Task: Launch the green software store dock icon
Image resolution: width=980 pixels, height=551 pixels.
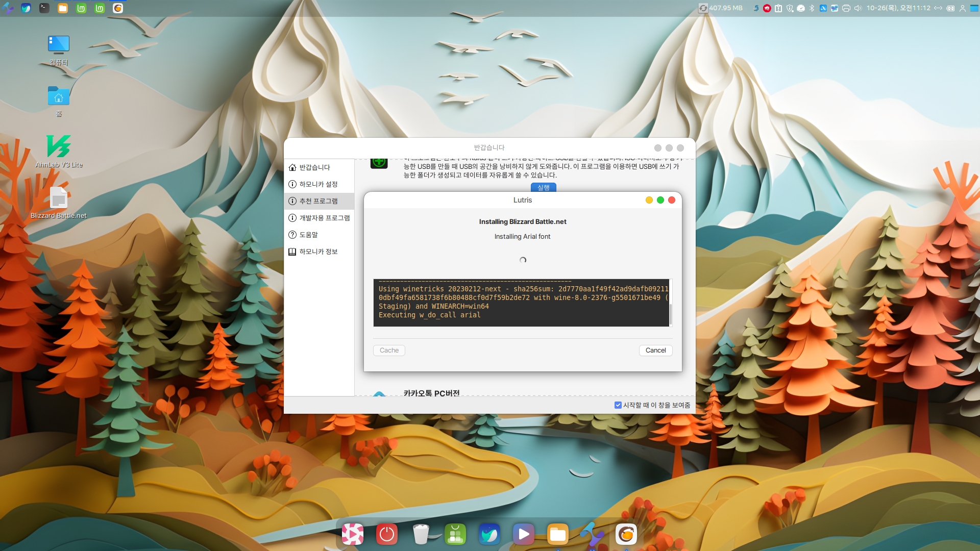Action: coord(455,534)
